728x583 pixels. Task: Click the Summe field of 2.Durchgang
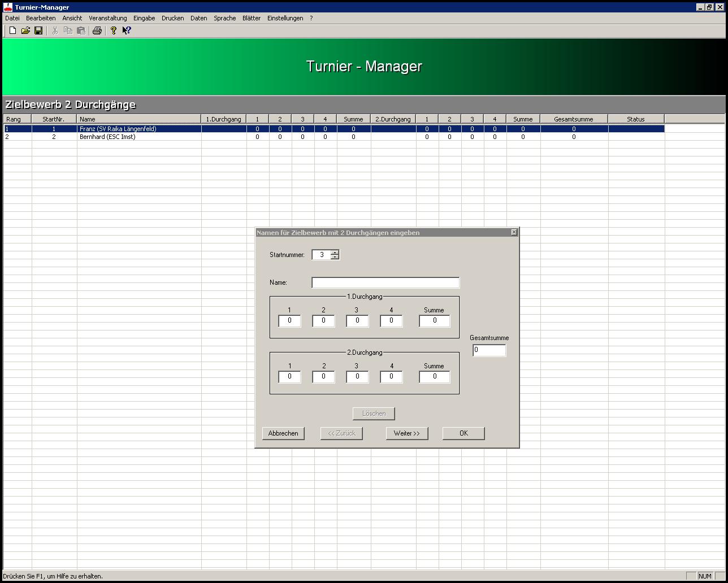(435, 377)
